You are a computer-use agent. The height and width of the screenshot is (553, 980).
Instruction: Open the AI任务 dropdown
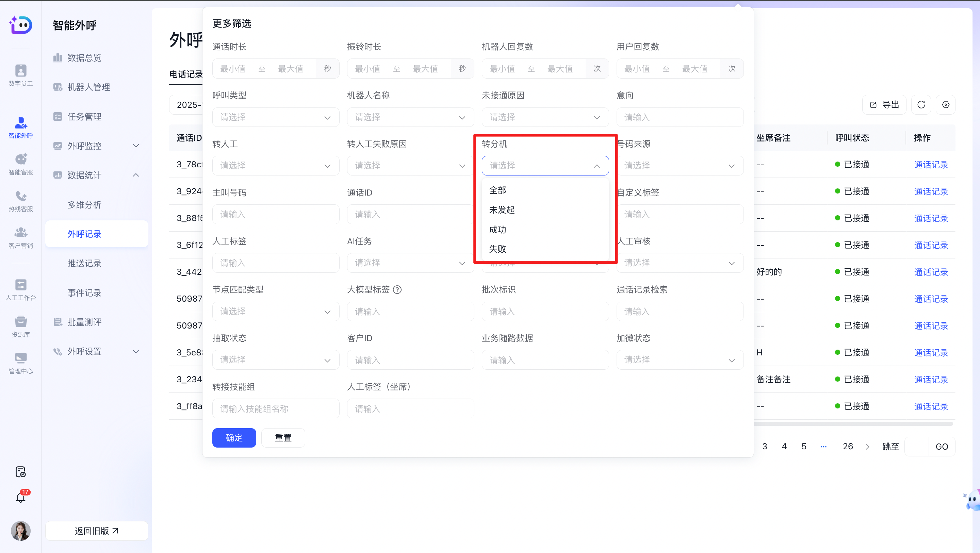[410, 263]
